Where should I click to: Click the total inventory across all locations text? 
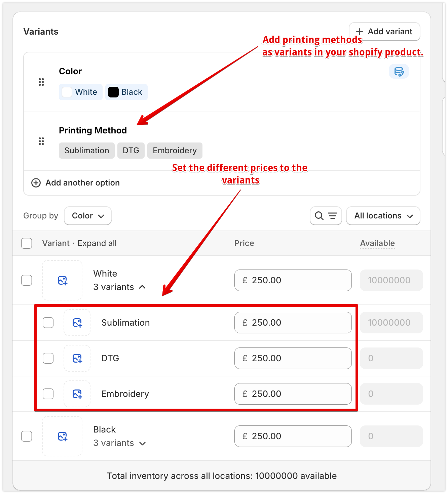tap(222, 476)
